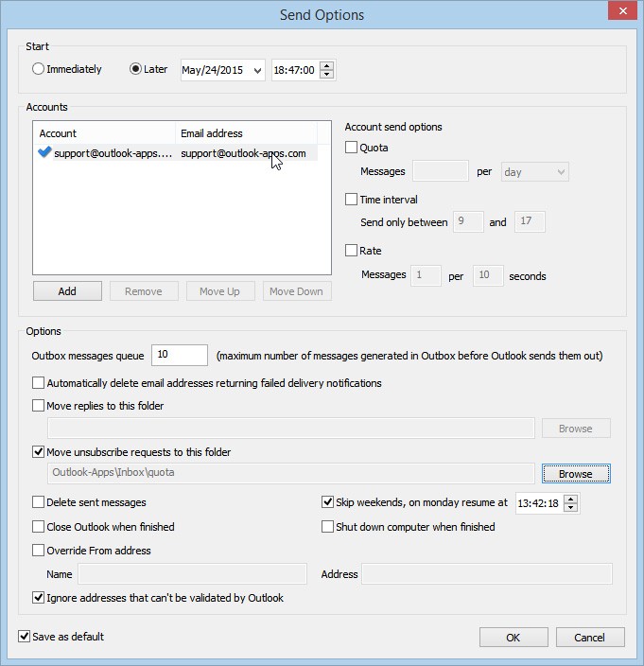Screen dimensions: 644x666
Task: Uncheck Move unsubscribe requests to this folder
Action: point(38,452)
